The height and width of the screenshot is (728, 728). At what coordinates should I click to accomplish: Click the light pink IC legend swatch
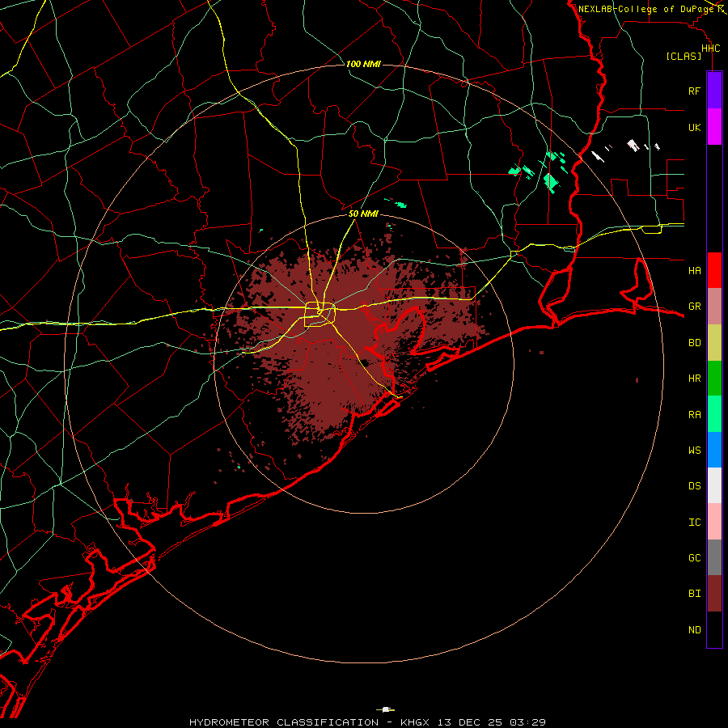pyautogui.click(x=714, y=522)
